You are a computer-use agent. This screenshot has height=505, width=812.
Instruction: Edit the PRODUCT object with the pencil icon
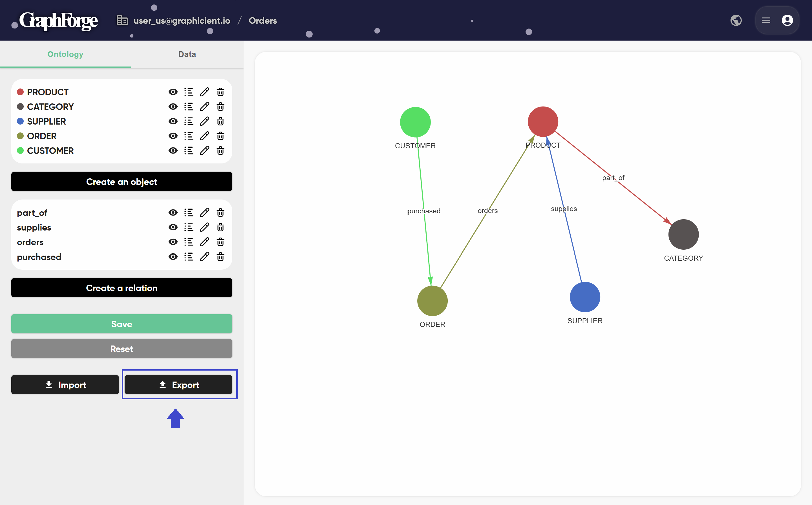point(205,92)
